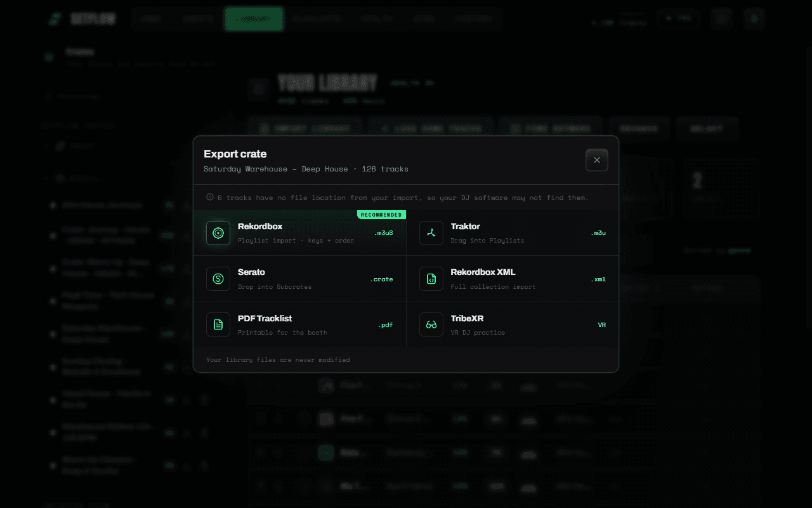The image size is (812, 508).
Task: Choose 'VR DJ practice' TribeXR export
Action: click(513, 324)
